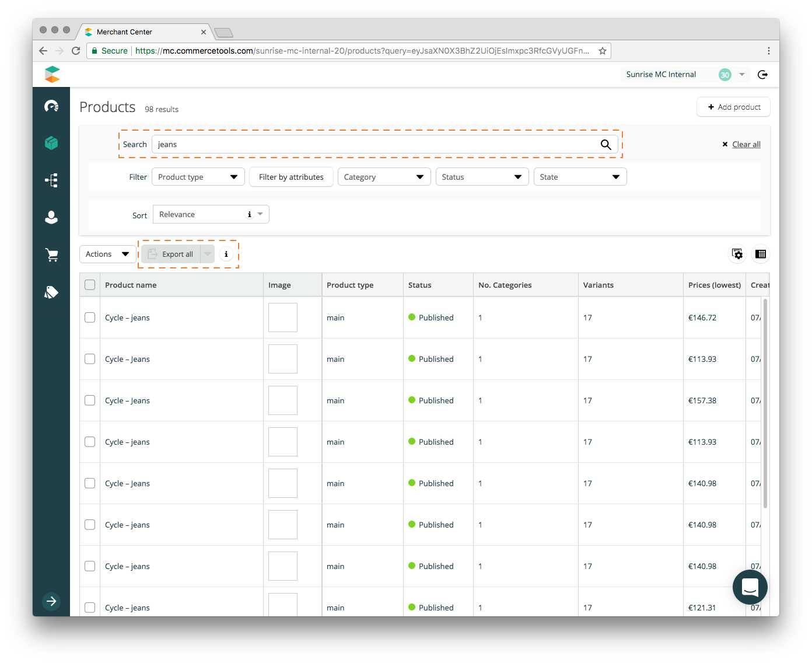Click the products box icon in sidebar
812x663 pixels.
[51, 143]
